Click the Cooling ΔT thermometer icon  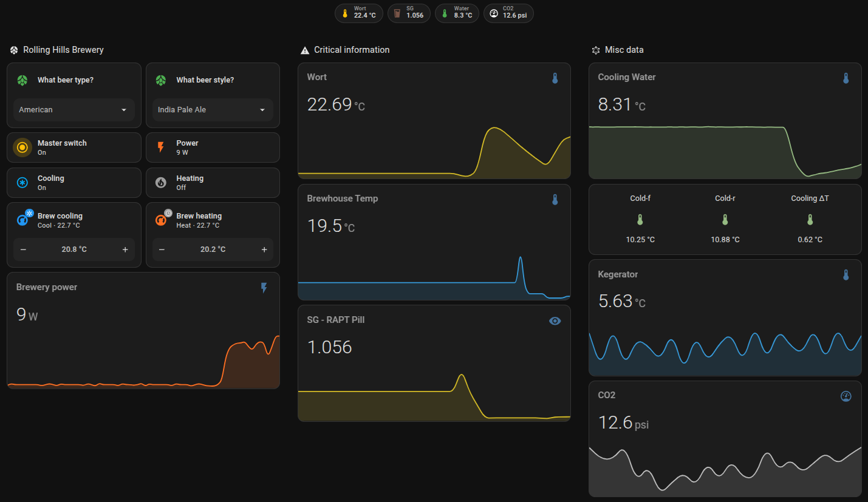tap(810, 220)
